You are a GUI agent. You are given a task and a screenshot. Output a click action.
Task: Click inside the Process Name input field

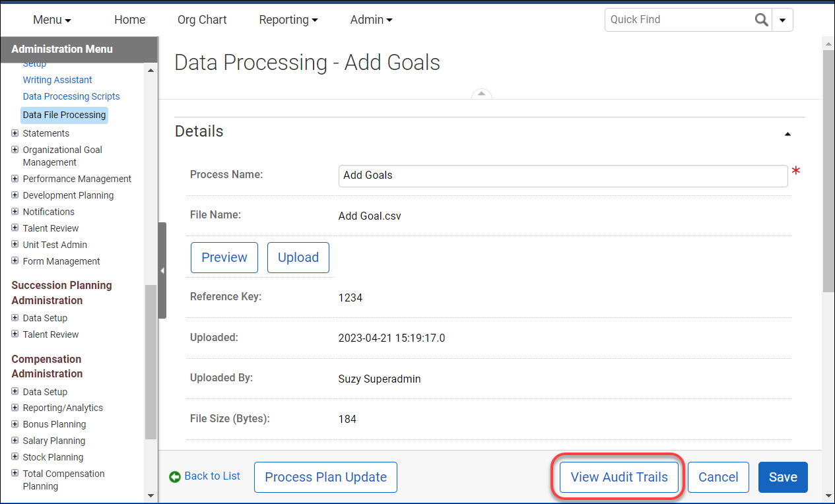pyautogui.click(x=562, y=175)
